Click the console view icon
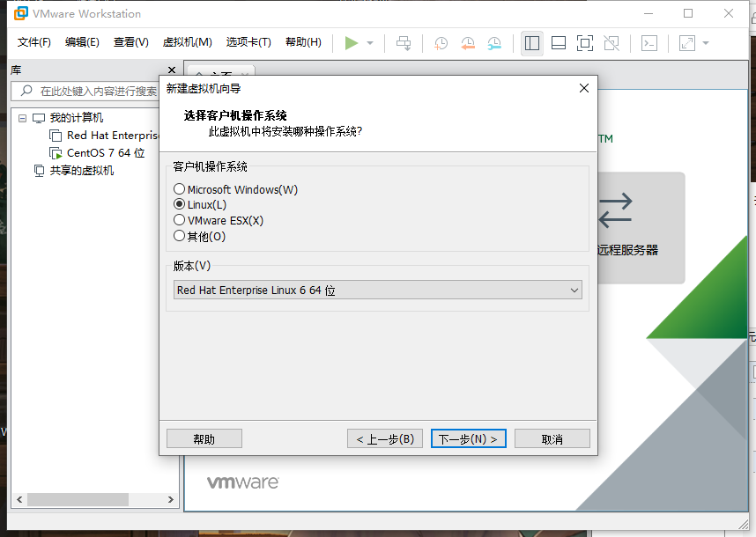Screen dimensions: 756x537 tap(649, 43)
